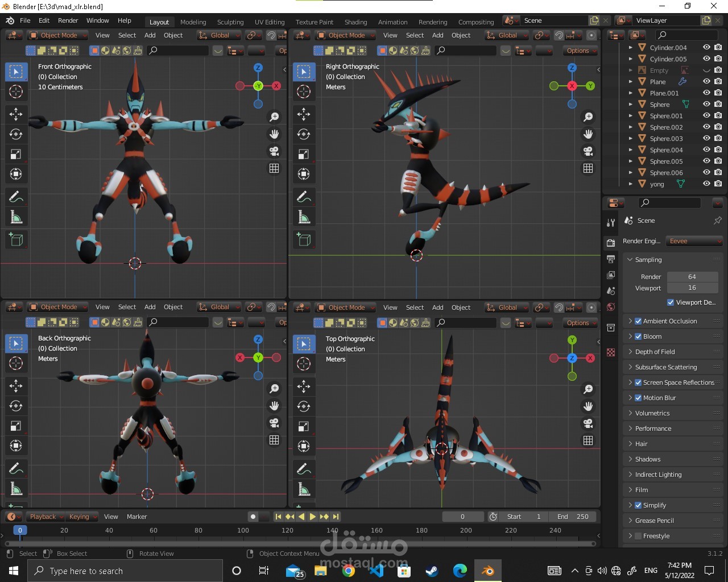
Task: Select the Rotate tool in Front Orthographic viewport
Action: point(16,134)
